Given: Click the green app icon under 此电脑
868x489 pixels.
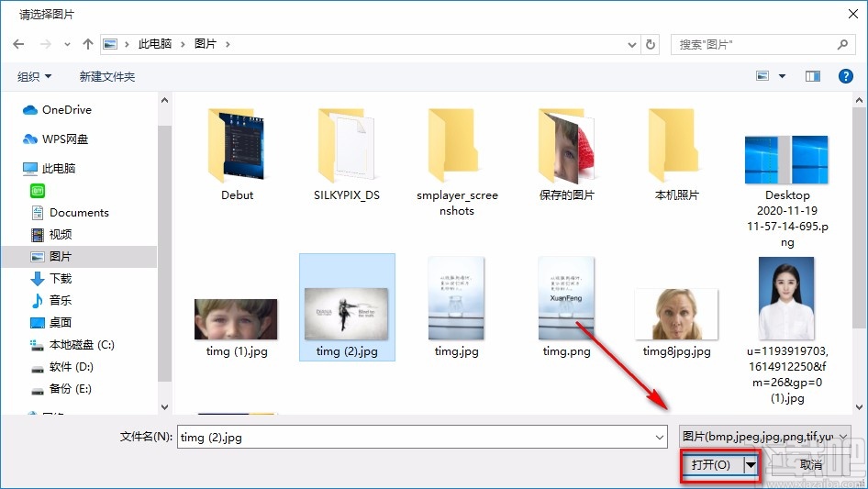Looking at the screenshot, I should click(x=38, y=191).
